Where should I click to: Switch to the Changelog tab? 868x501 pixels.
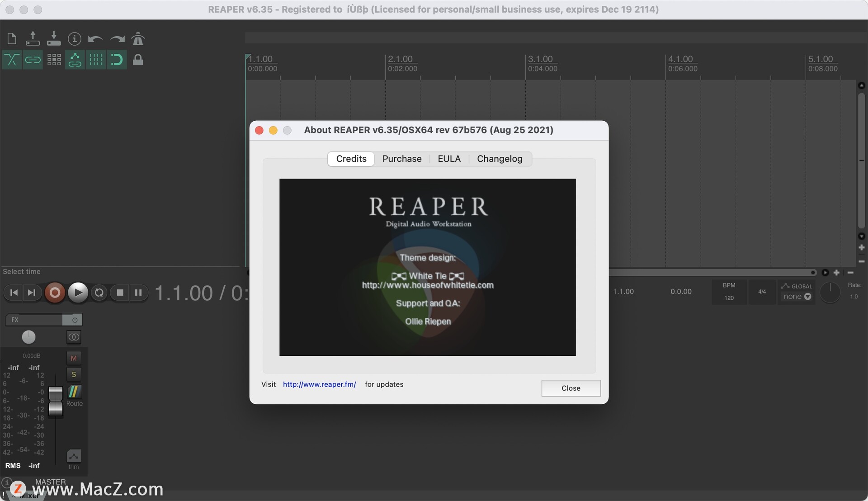coord(500,159)
